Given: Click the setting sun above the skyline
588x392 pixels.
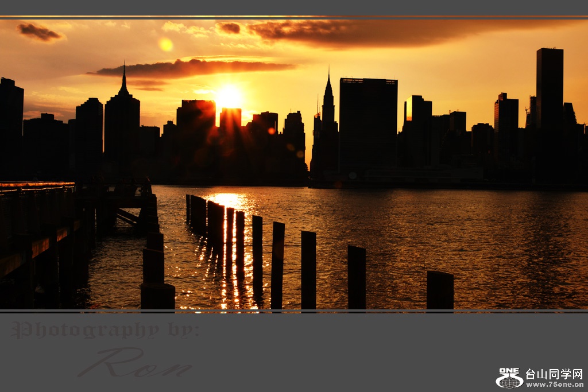Looking at the screenshot, I should click(229, 96).
